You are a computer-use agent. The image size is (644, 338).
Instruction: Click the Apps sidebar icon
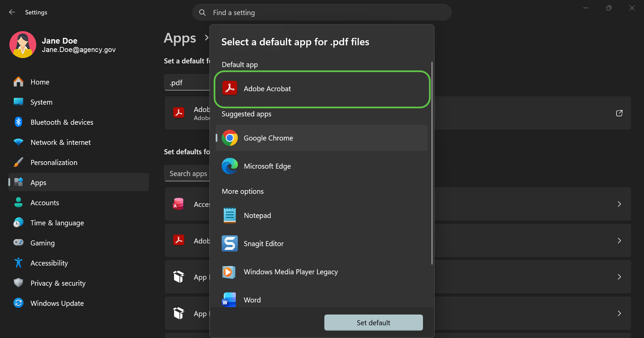19,182
